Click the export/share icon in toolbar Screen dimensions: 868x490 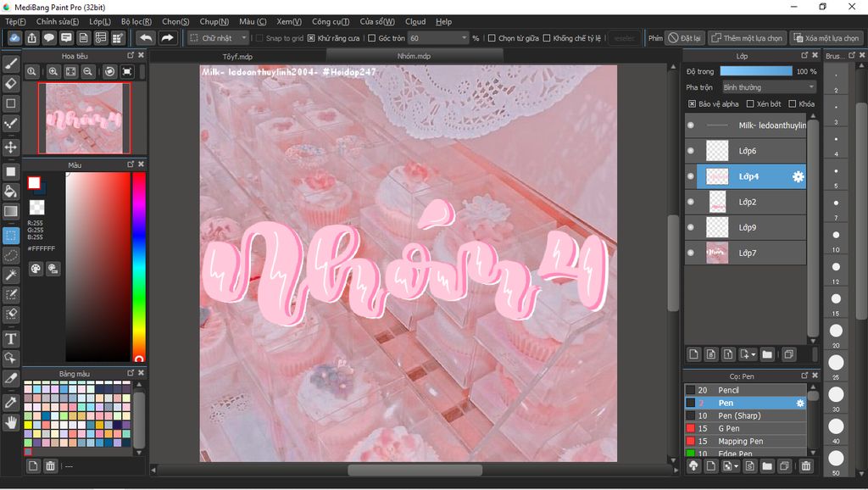tap(31, 38)
